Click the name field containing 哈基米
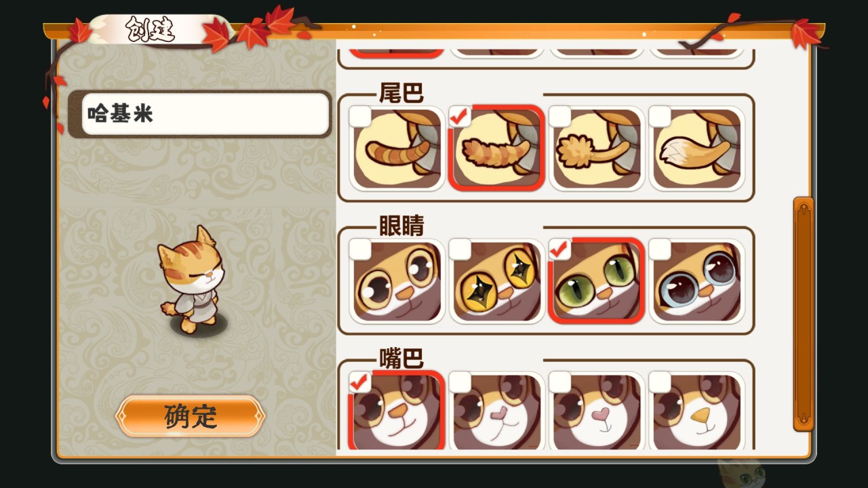Viewport: 868px width, 488px height. click(205, 114)
